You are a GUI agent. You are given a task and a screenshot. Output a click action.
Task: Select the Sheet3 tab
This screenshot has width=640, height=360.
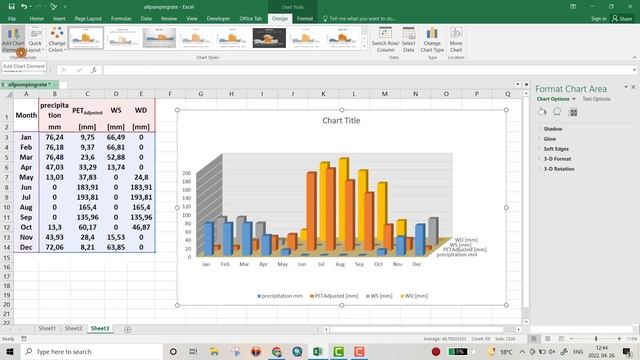[100, 329]
